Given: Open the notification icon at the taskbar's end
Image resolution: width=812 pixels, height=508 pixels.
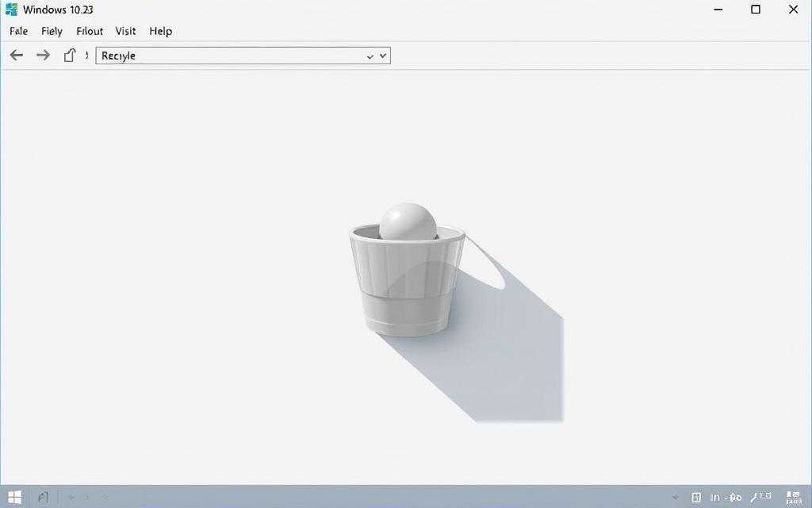Looking at the screenshot, I should 794,498.
